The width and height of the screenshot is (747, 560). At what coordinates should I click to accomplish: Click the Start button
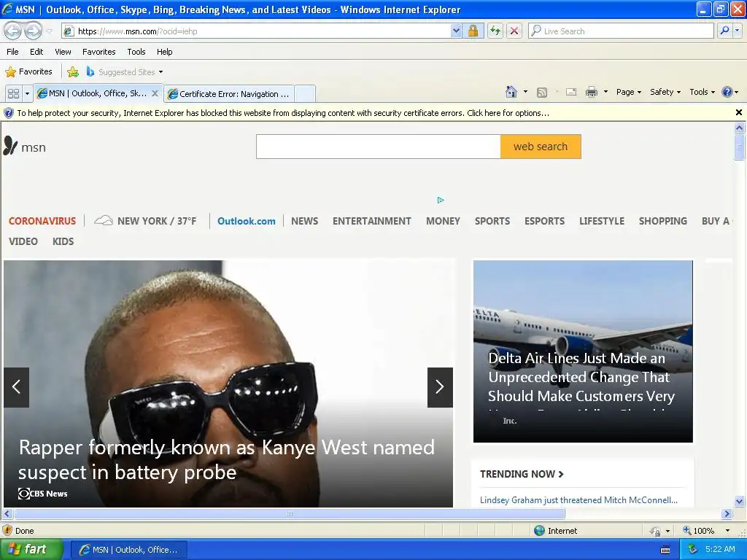pyautogui.click(x=31, y=550)
